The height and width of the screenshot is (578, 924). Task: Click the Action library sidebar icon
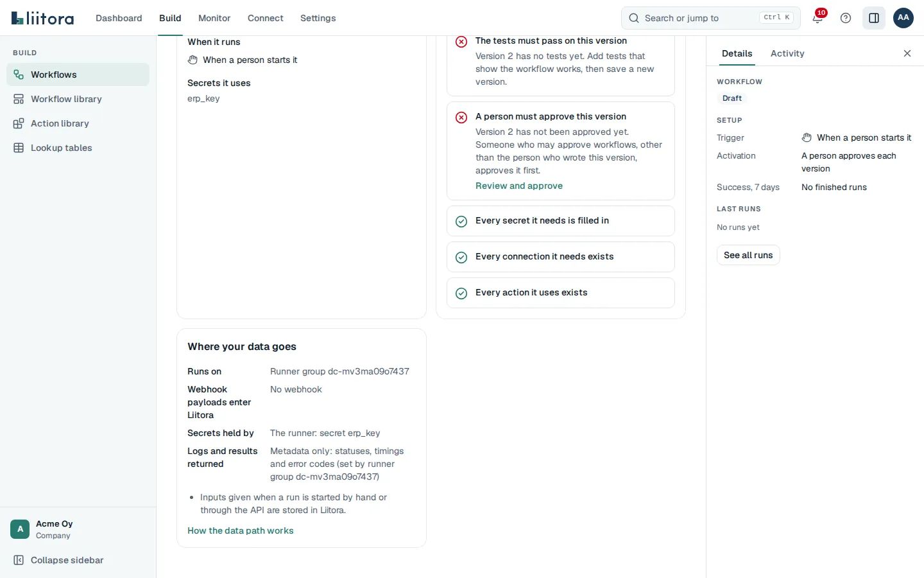[19, 123]
